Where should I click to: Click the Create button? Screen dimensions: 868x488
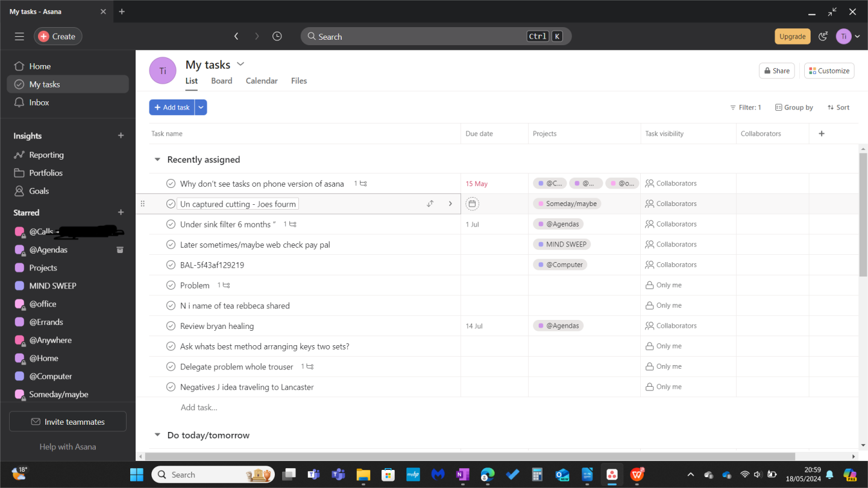click(58, 36)
